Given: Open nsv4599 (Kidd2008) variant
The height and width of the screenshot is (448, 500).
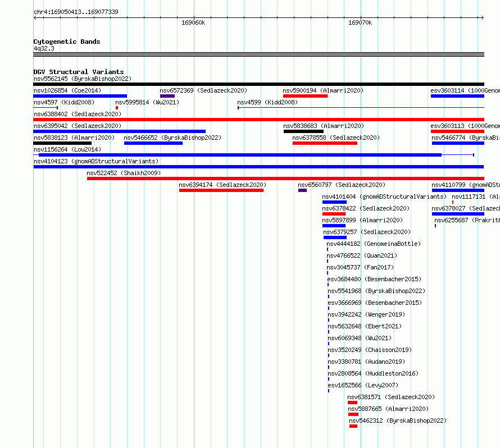Looking at the screenshot, I should [x=267, y=102].
